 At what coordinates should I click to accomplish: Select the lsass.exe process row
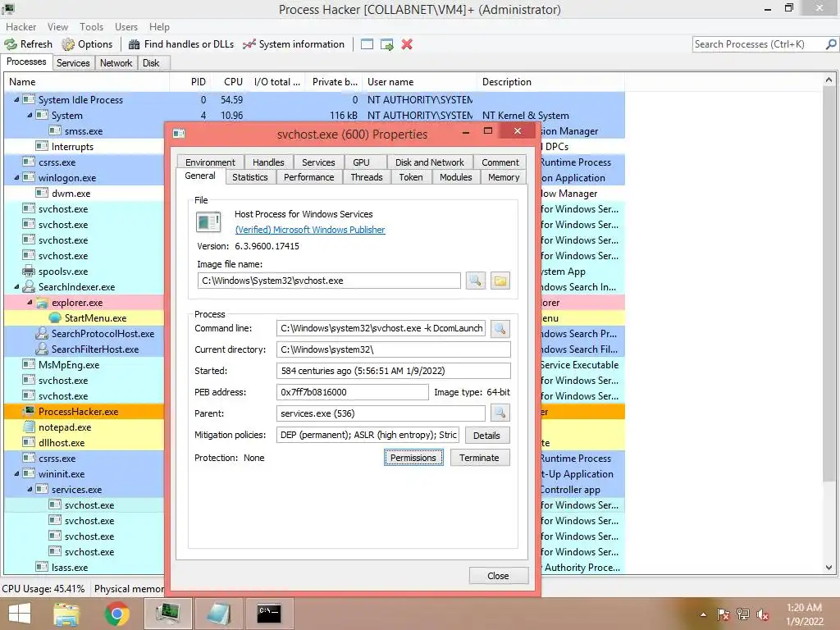tap(314, 568)
